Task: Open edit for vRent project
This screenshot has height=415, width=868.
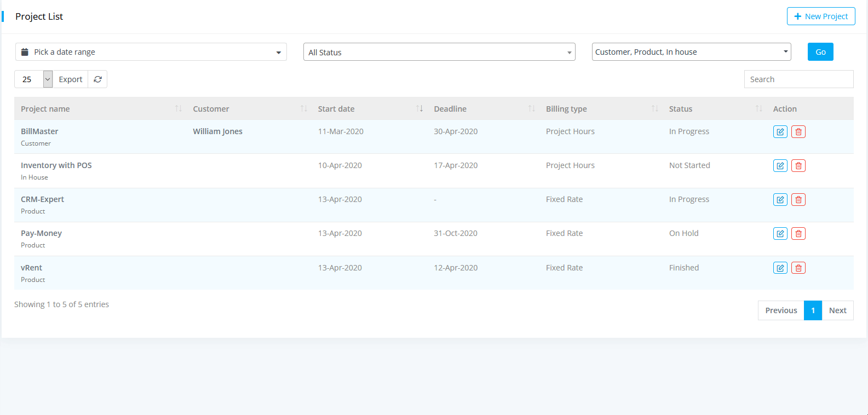Action: click(780, 268)
